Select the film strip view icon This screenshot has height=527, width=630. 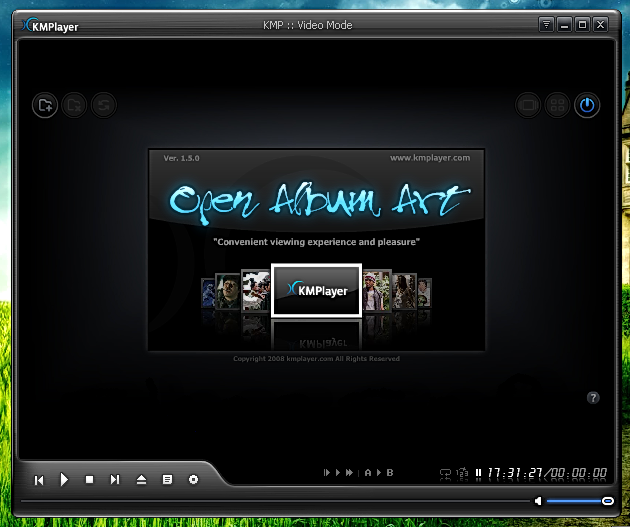pos(528,105)
